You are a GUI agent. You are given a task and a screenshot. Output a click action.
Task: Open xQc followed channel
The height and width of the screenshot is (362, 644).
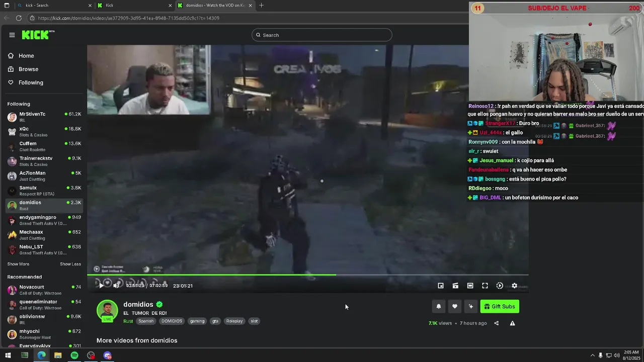(x=44, y=132)
